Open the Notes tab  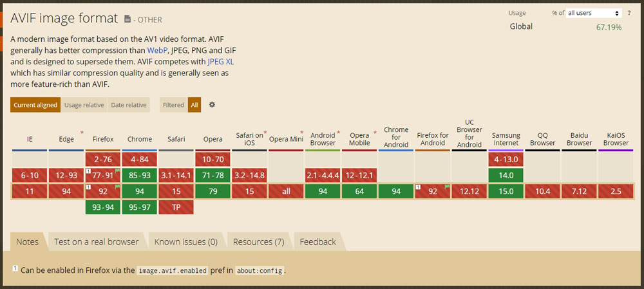point(27,242)
